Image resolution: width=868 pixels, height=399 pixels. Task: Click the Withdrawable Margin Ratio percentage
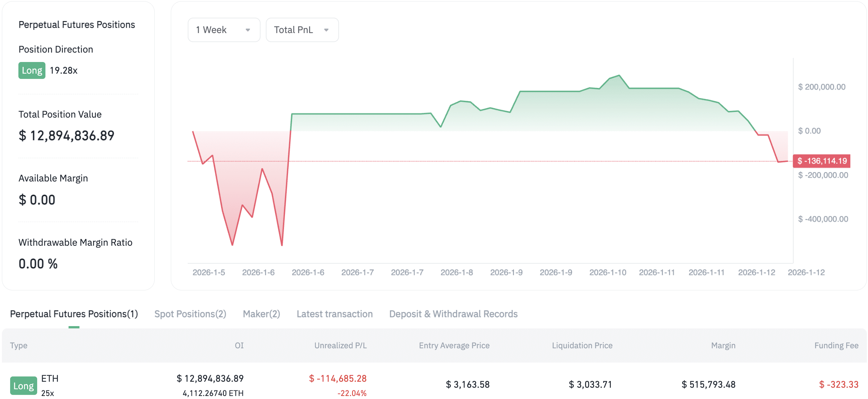[38, 263]
